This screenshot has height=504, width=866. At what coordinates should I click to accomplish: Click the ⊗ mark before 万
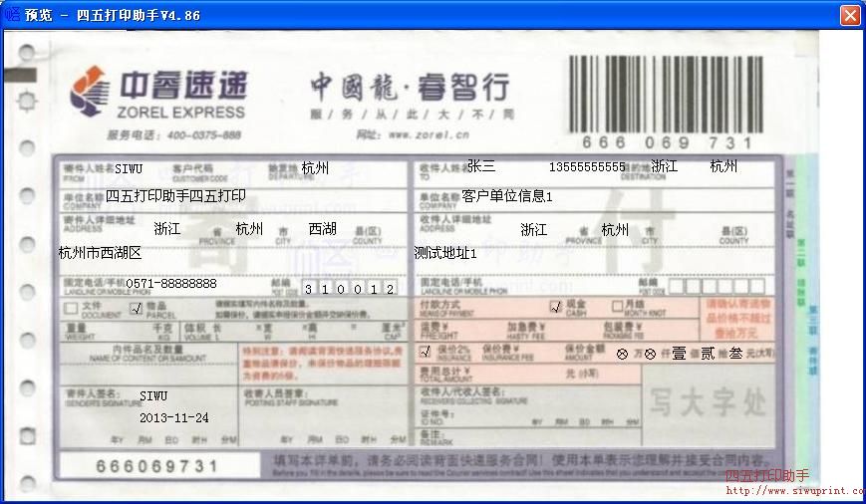(x=623, y=355)
